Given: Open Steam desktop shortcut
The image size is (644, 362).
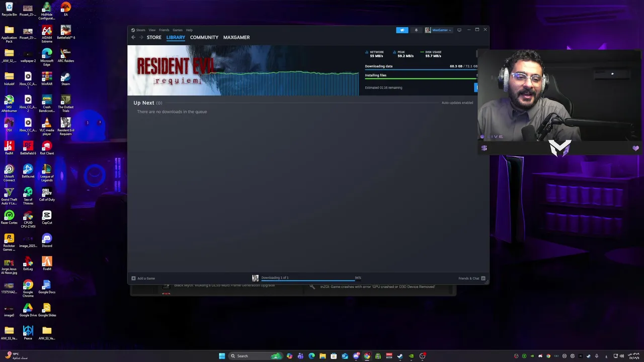Looking at the screenshot, I should [65, 79].
